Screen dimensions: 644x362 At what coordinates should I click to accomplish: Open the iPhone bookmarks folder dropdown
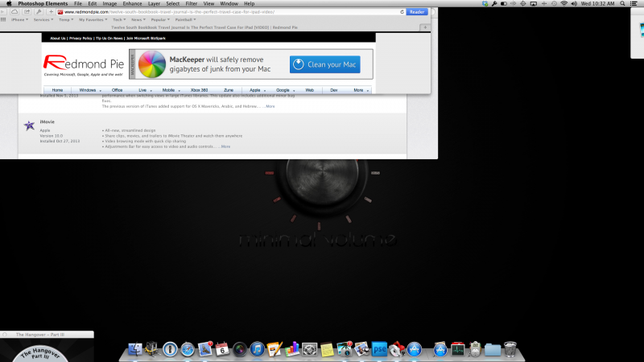(19, 19)
